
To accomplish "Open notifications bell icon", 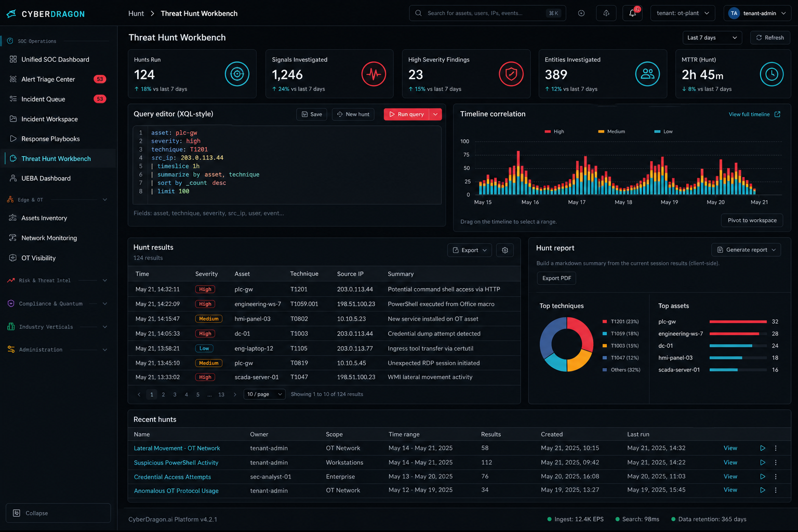I will click(x=632, y=13).
